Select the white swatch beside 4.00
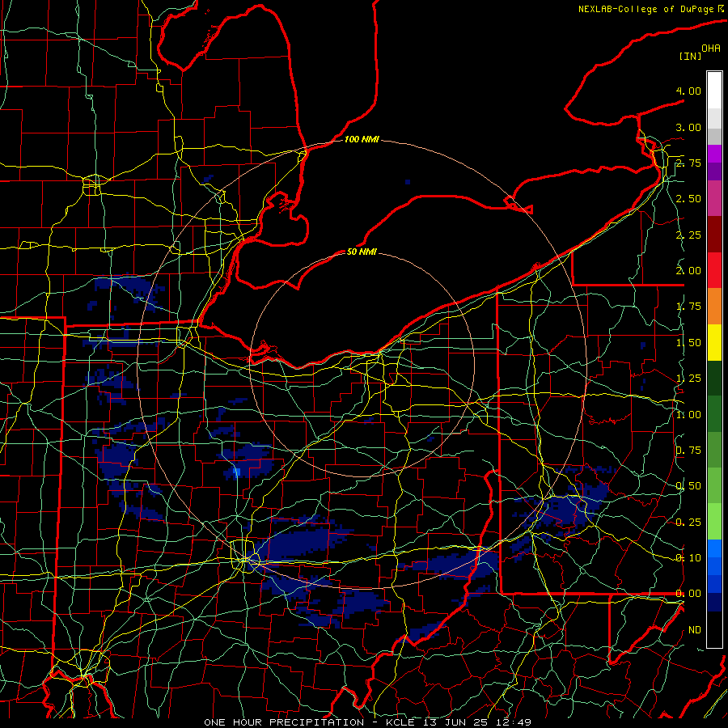Viewport: 728px width, 728px height. (714, 91)
